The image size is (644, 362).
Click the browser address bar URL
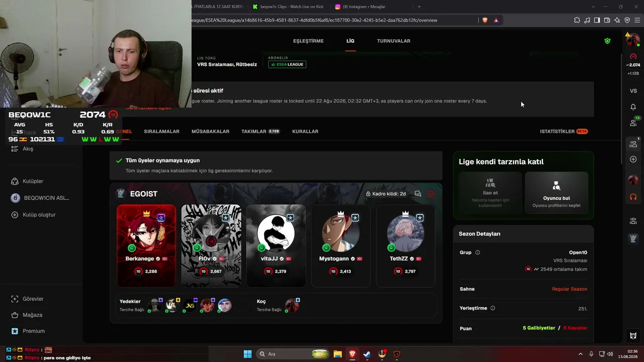[x=314, y=20]
